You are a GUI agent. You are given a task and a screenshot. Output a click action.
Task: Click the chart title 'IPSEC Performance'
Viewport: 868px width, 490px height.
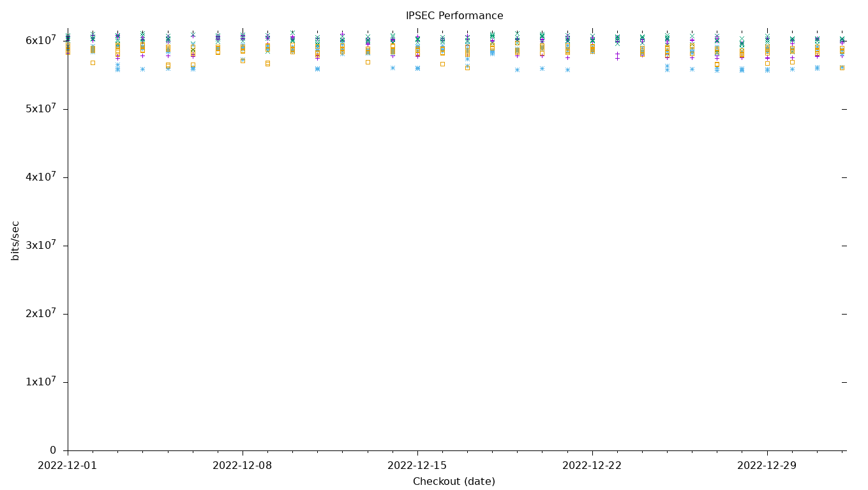pyautogui.click(x=454, y=16)
